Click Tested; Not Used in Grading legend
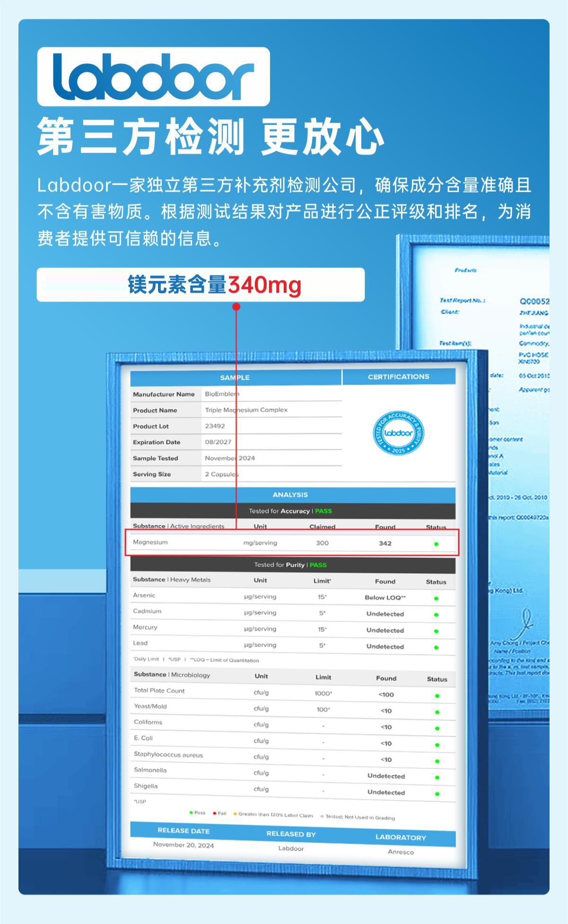568x924 pixels. click(358, 817)
